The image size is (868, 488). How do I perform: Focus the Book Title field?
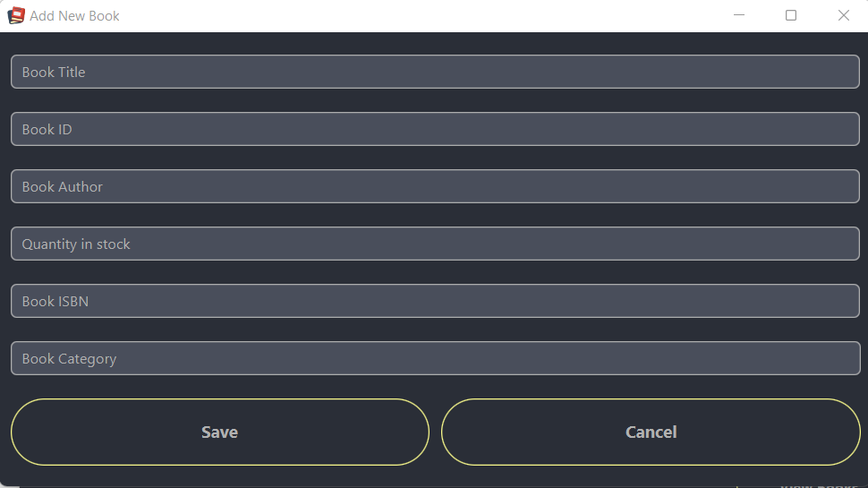click(435, 72)
